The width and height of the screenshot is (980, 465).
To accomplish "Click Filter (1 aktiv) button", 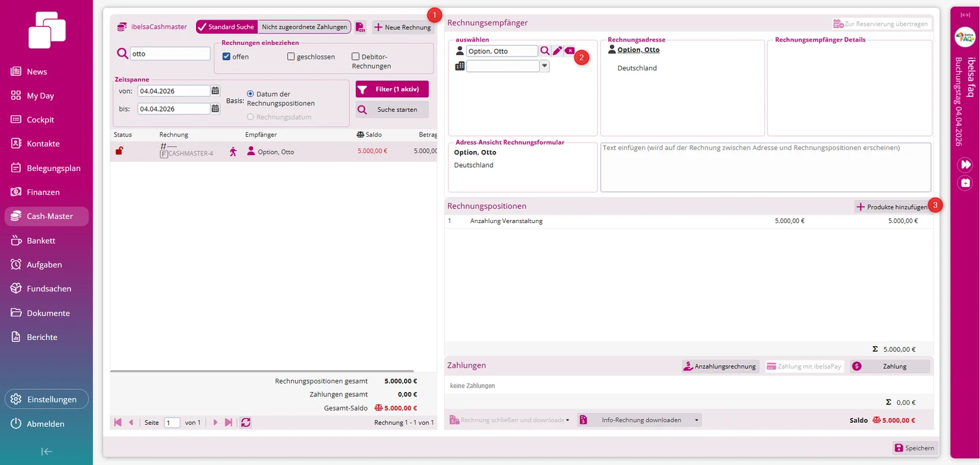I will click(x=392, y=89).
